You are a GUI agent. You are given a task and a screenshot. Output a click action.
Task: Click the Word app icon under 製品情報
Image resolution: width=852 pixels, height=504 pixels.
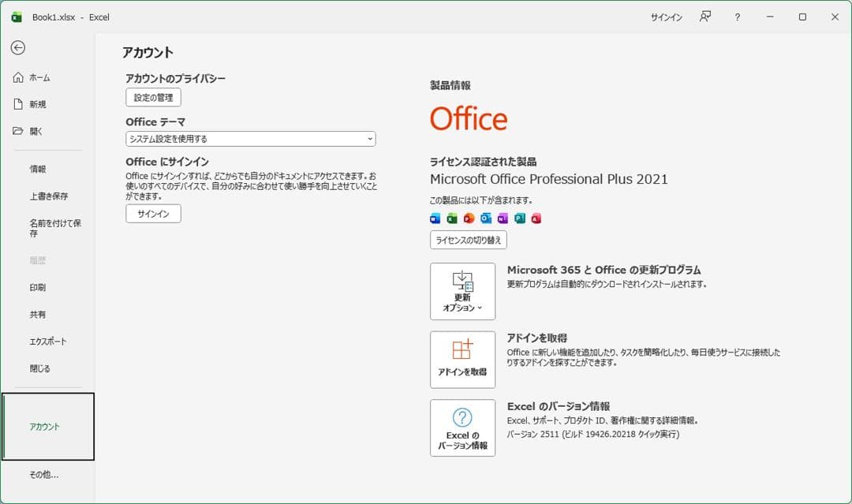435,218
